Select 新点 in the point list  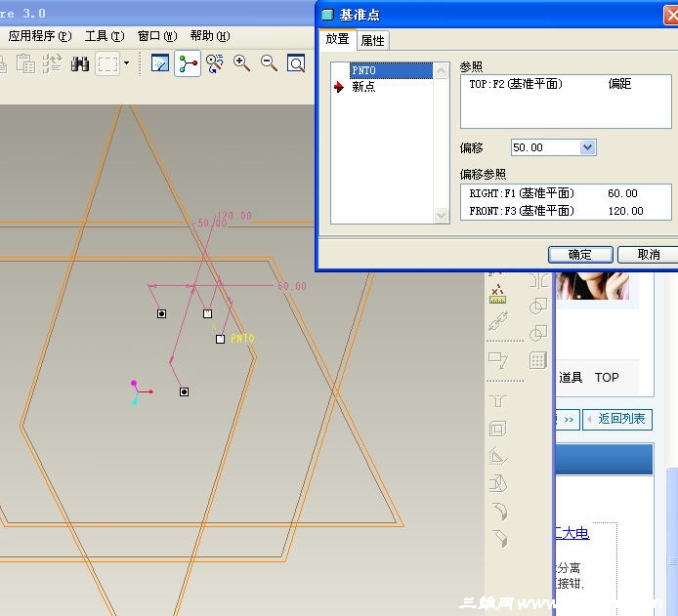(363, 87)
